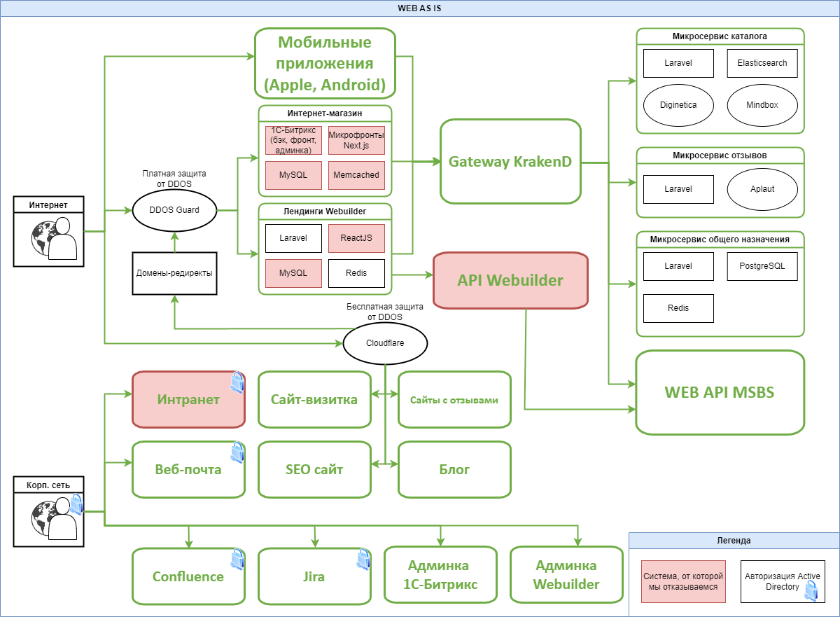Viewport: 840px width, 617px height.
Task: Click the Gateway KrakenD block
Action: click(510, 162)
